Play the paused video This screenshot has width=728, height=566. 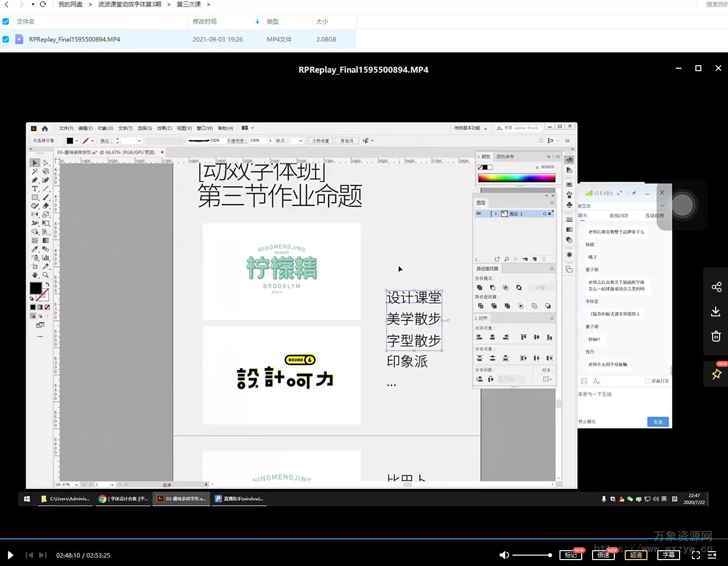pos(10,555)
